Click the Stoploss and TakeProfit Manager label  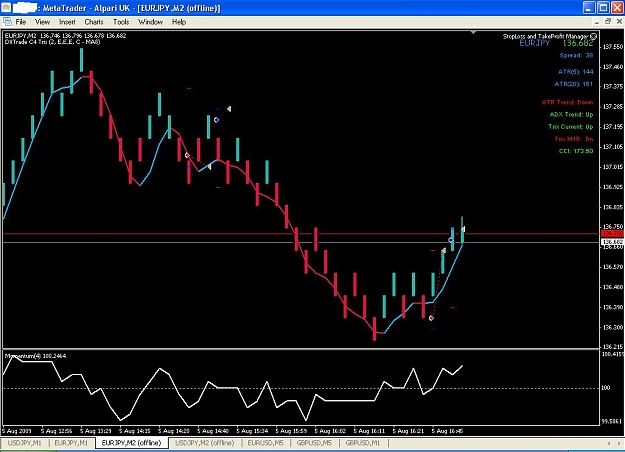545,36
